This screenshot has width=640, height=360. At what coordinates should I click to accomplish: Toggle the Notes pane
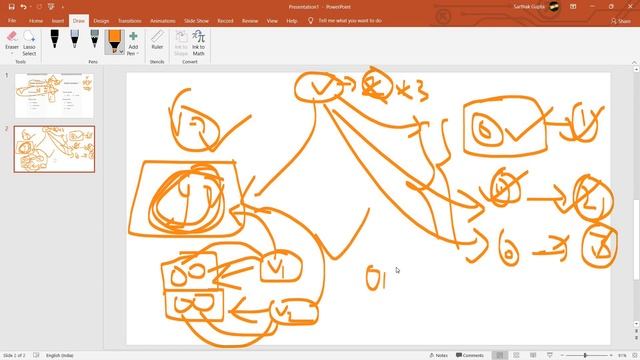point(438,356)
